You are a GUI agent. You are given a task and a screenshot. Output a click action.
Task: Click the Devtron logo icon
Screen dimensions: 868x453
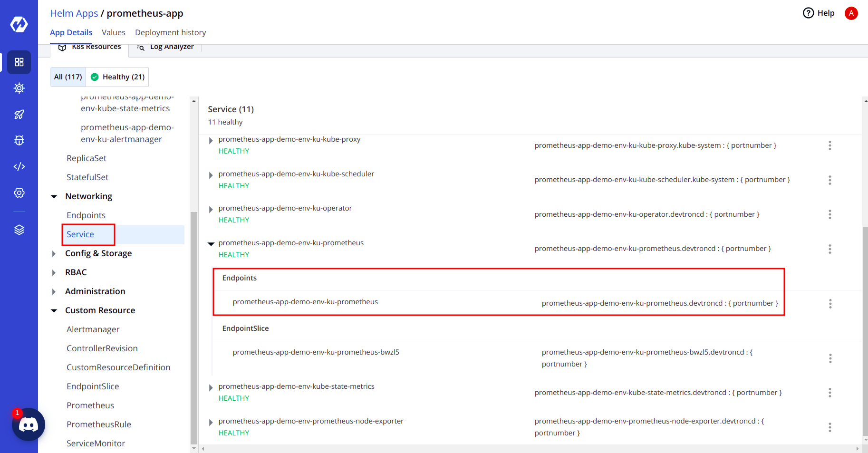pos(19,24)
